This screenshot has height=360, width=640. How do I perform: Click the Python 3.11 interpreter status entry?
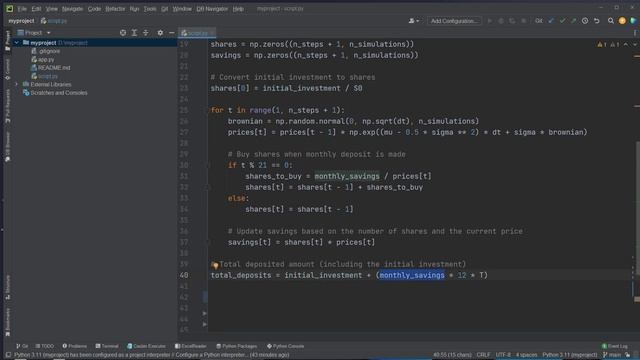tap(570, 355)
